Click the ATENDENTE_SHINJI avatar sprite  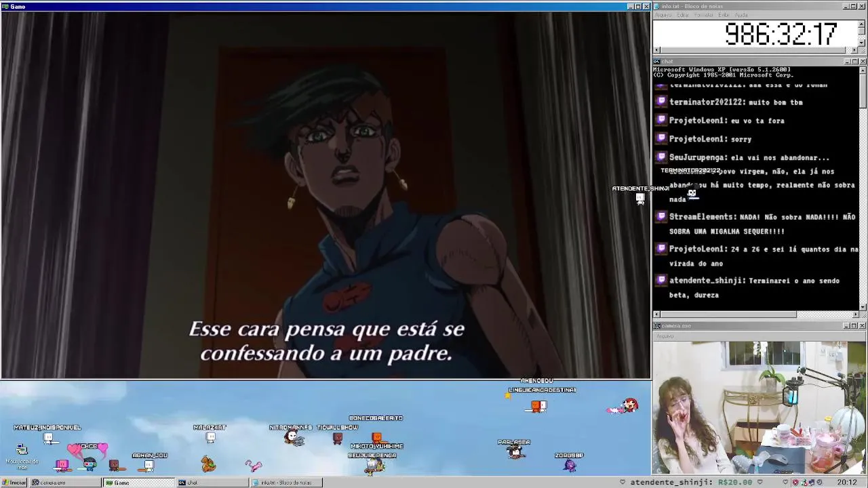[640, 199]
